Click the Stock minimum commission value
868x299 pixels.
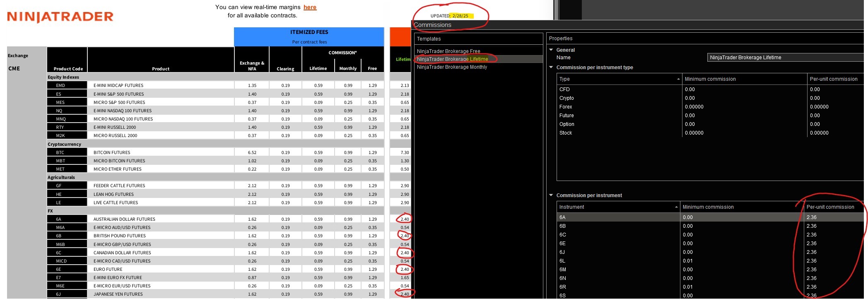pos(694,133)
